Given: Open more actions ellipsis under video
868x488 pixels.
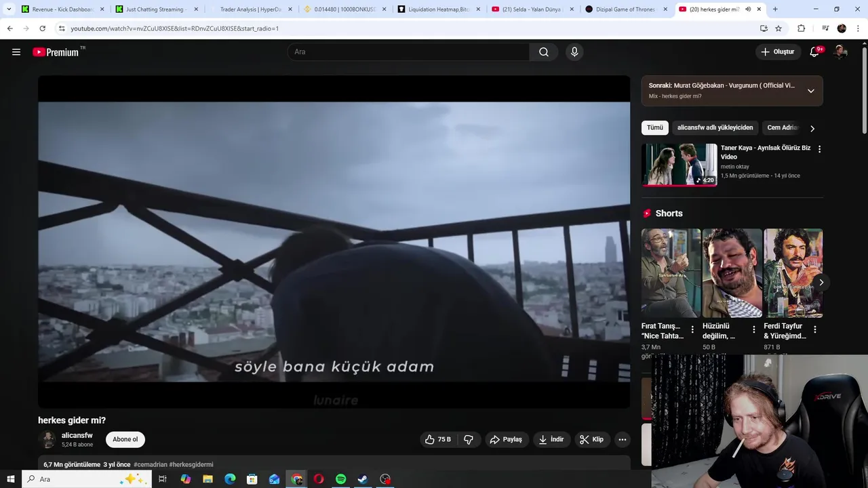Looking at the screenshot, I should click(622, 439).
